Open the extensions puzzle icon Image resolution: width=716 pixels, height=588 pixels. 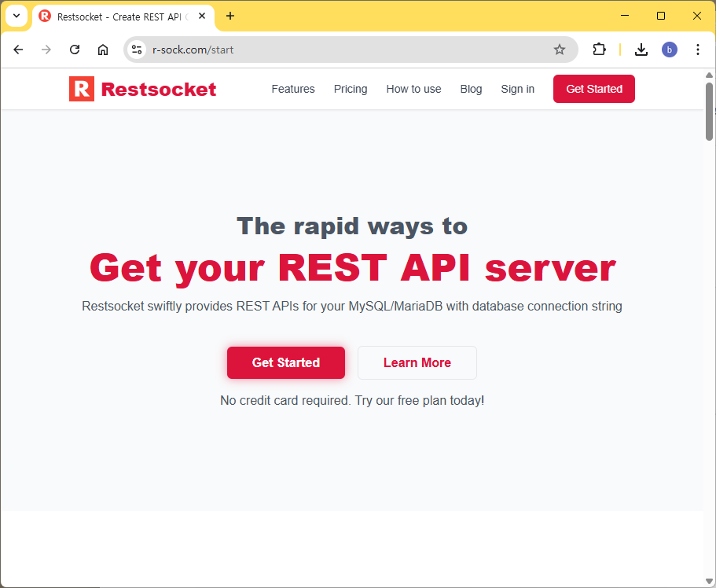pyautogui.click(x=599, y=50)
